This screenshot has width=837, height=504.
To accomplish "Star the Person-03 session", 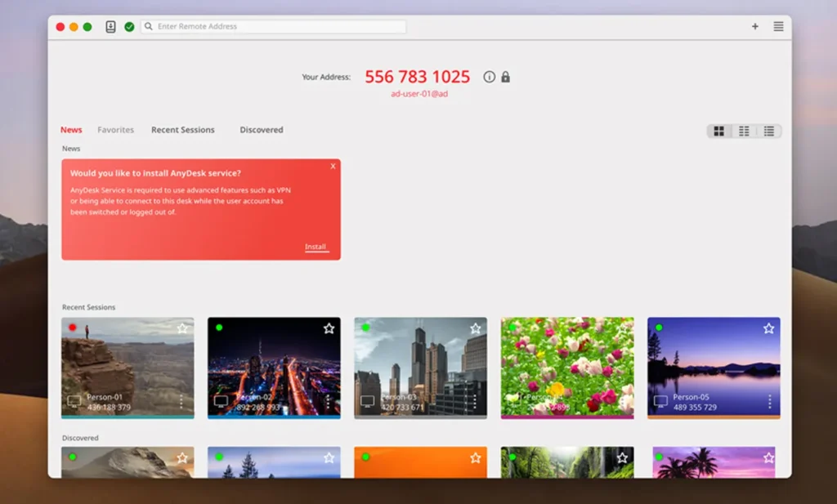I will pyautogui.click(x=475, y=328).
